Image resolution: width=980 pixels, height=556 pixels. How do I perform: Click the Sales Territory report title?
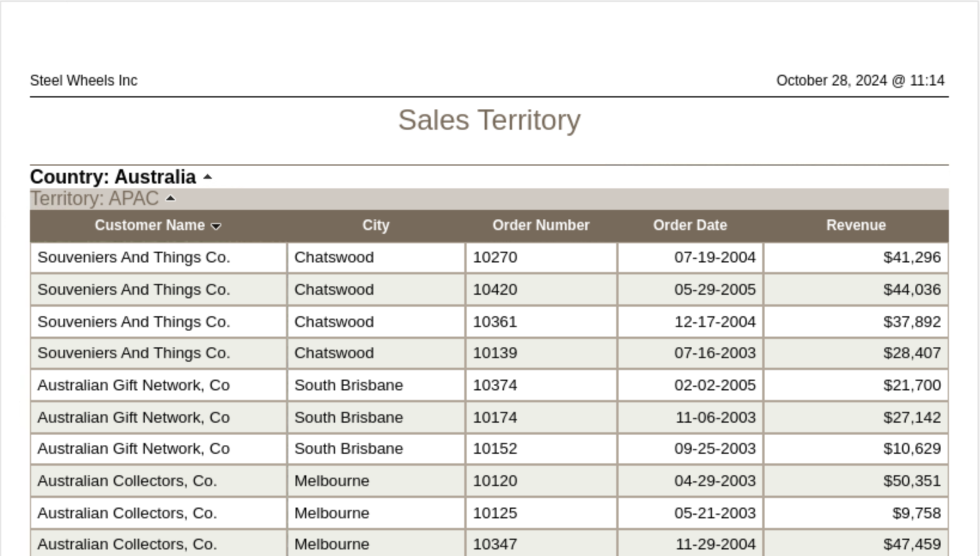[x=489, y=120]
